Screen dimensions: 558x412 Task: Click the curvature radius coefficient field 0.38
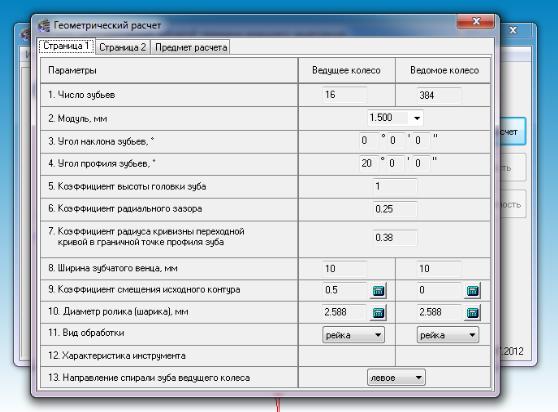395,238
